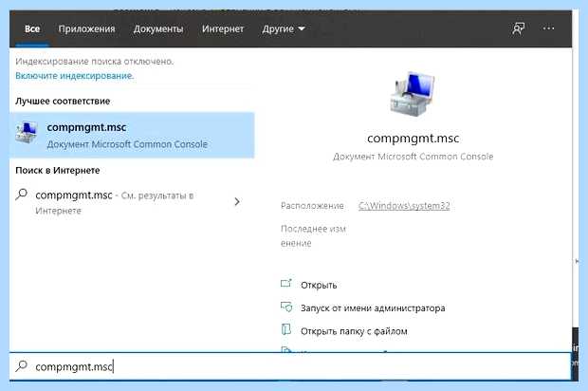Click the magnifier icon in search box
The height and width of the screenshot is (391, 588).
point(22,365)
